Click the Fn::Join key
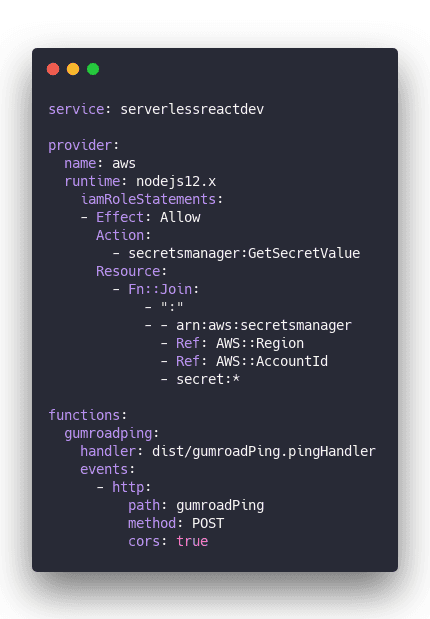Screen dimensions: 430x619 tap(160, 289)
